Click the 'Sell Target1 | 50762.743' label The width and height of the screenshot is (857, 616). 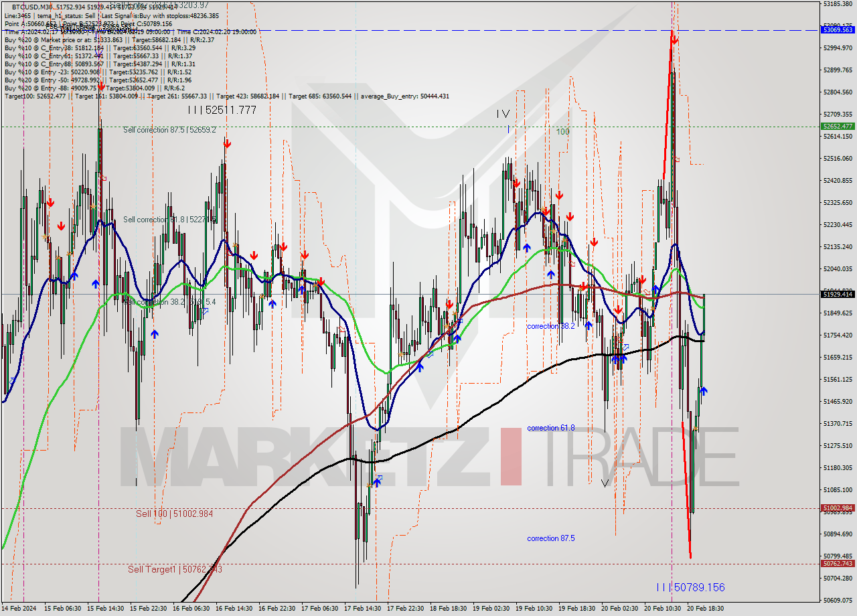tap(175, 569)
